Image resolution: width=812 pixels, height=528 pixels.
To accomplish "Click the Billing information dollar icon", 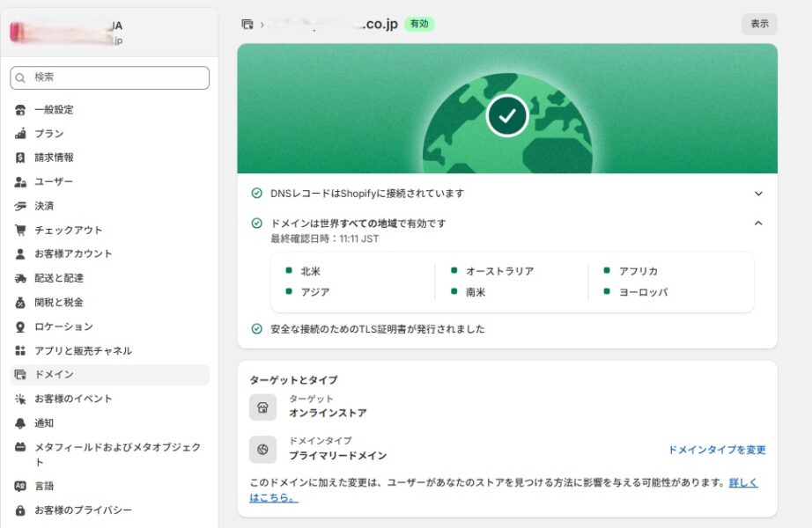I will (20, 158).
